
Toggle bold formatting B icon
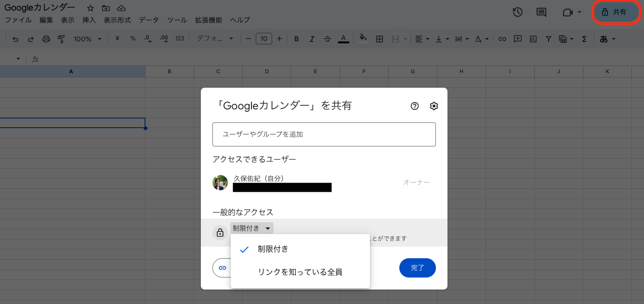(297, 39)
